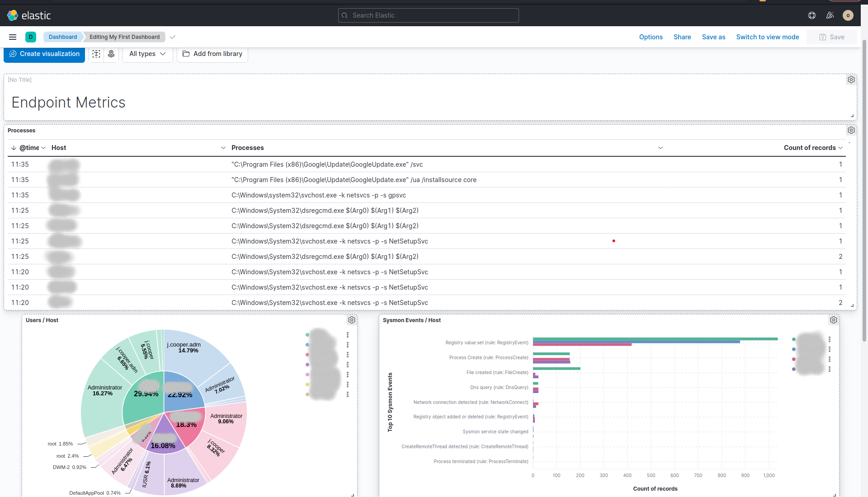
Task: Click Add from library button
Action: tap(212, 54)
